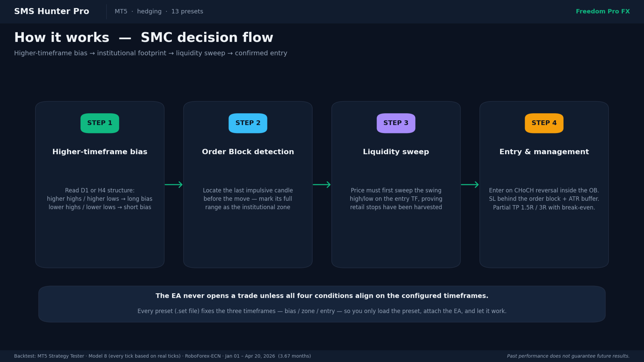Click the SMS Hunter Pro logo title
Viewport: 644px width, 362px height.
click(x=52, y=11)
